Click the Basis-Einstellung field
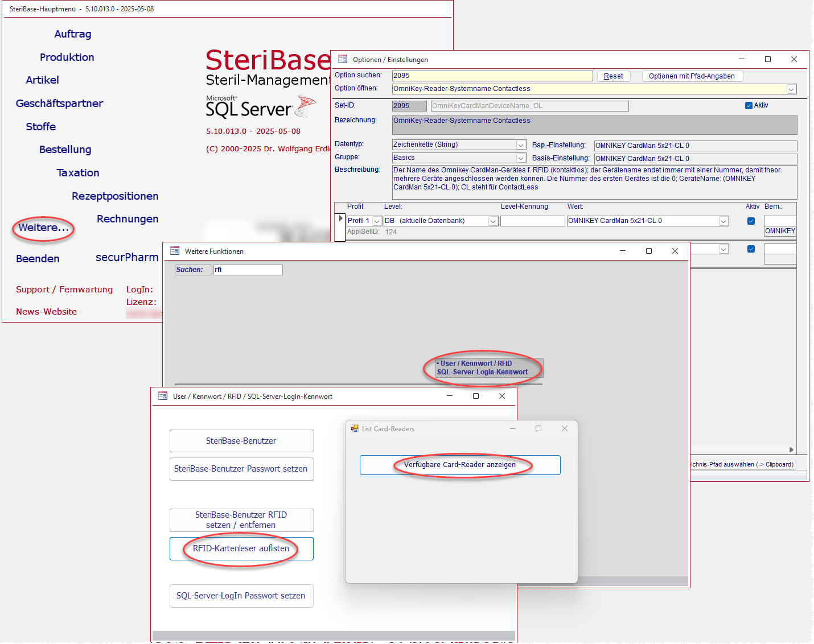The height and width of the screenshot is (644, 814). point(696,159)
